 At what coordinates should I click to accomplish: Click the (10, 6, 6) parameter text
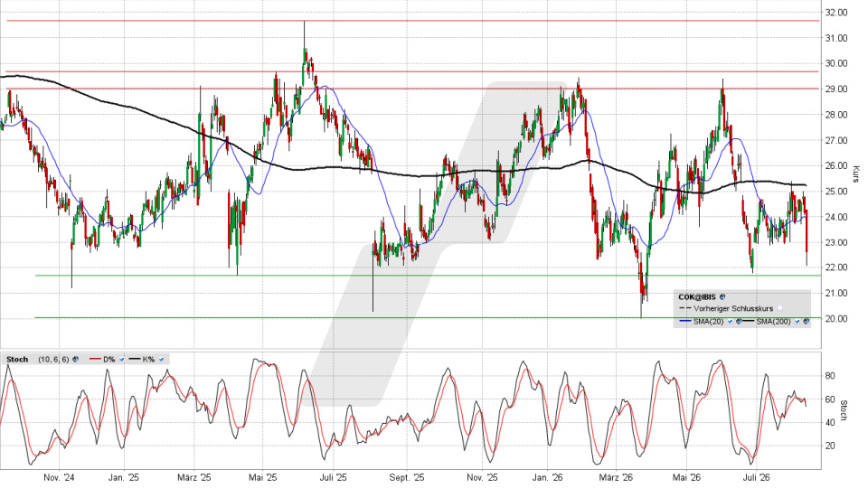tap(53, 360)
